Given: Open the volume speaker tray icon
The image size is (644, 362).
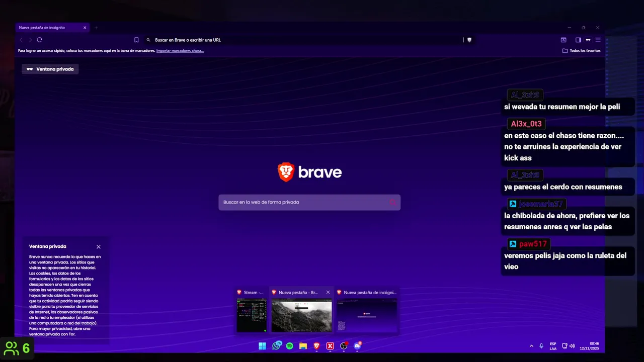Looking at the screenshot, I should coord(572,346).
